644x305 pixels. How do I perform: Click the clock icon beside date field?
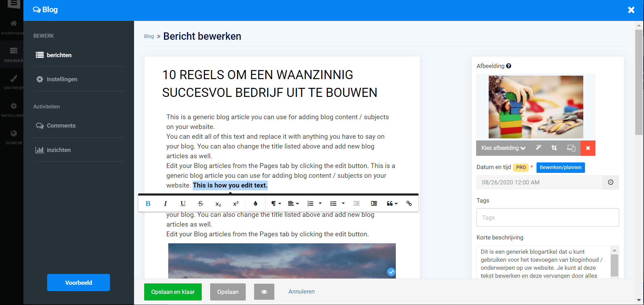(610, 182)
